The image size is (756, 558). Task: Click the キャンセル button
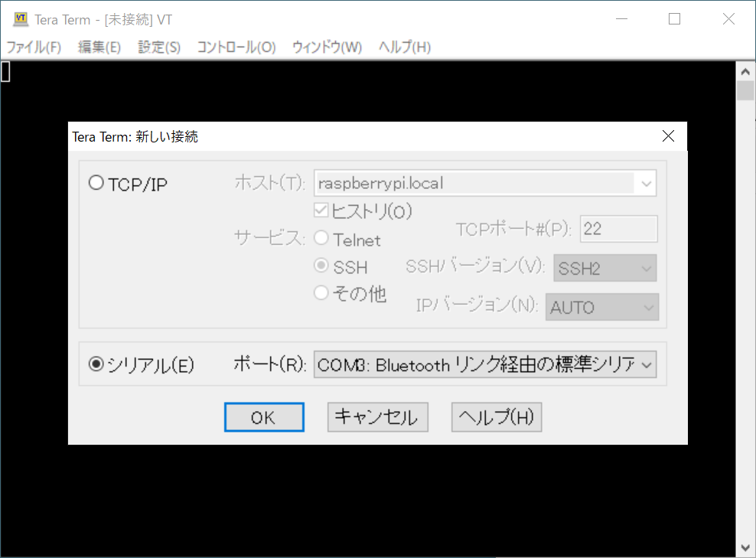point(378,417)
